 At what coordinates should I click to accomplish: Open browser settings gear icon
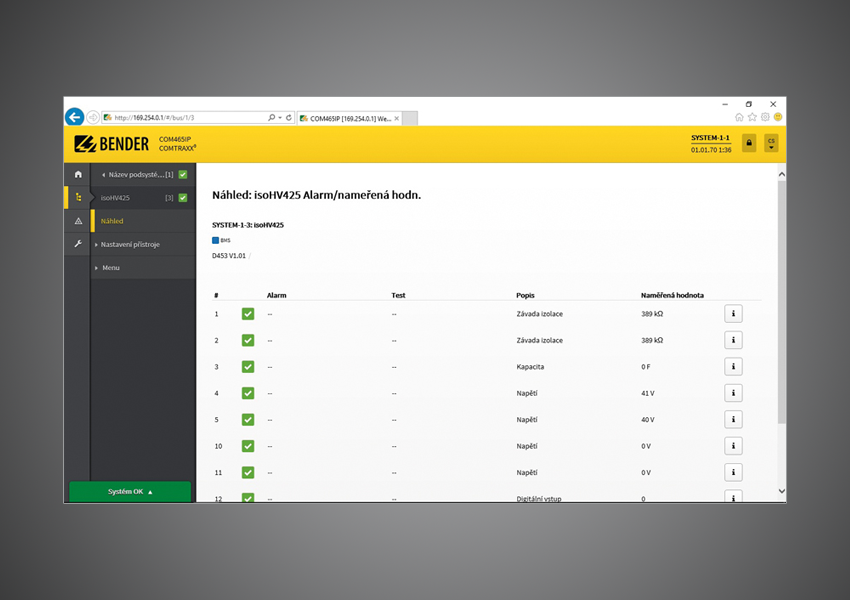pyautogui.click(x=765, y=117)
